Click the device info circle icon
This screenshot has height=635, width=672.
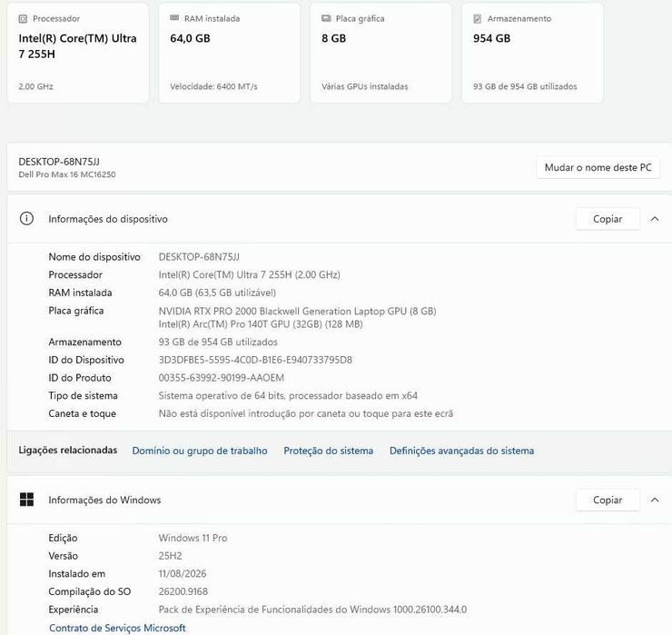(x=26, y=219)
